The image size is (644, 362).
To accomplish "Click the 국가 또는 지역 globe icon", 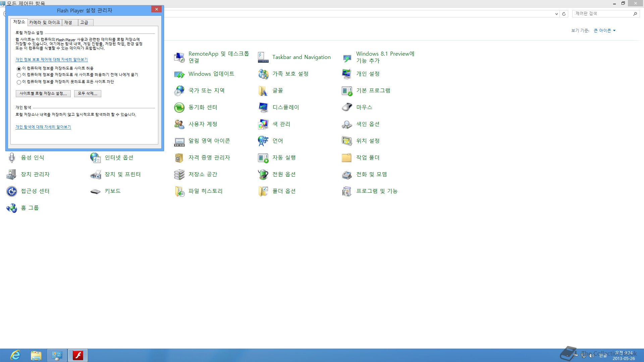I will point(179,91).
